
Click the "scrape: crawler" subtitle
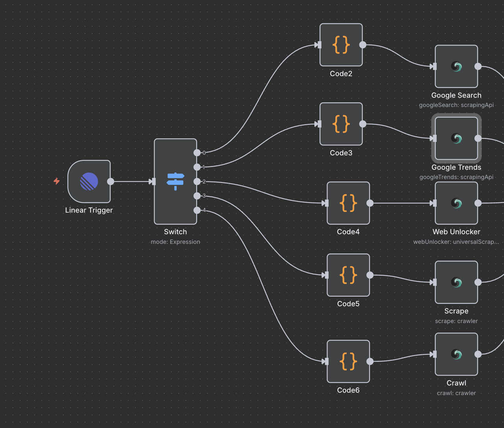[456, 321]
